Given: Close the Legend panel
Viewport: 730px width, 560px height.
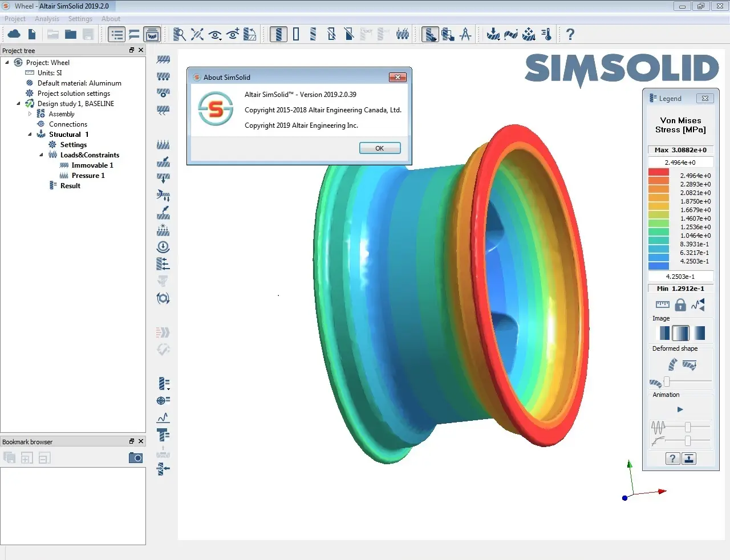Looking at the screenshot, I should 705,98.
